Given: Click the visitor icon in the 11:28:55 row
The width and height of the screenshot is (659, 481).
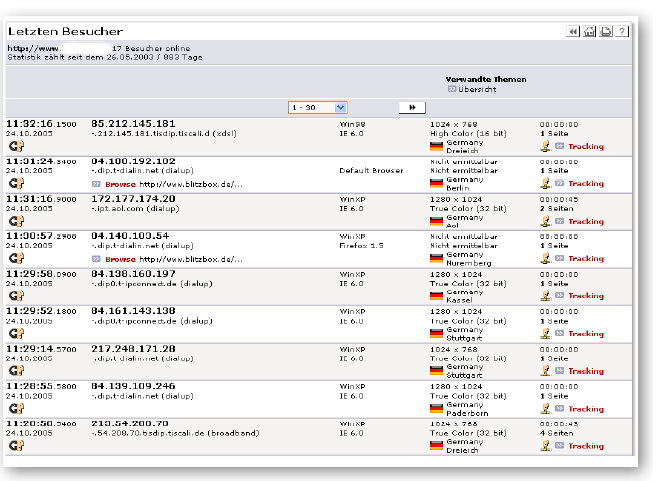Looking at the screenshot, I should [16, 408].
